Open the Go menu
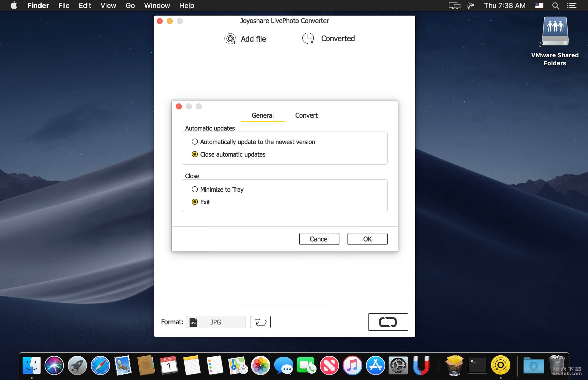 [130, 6]
